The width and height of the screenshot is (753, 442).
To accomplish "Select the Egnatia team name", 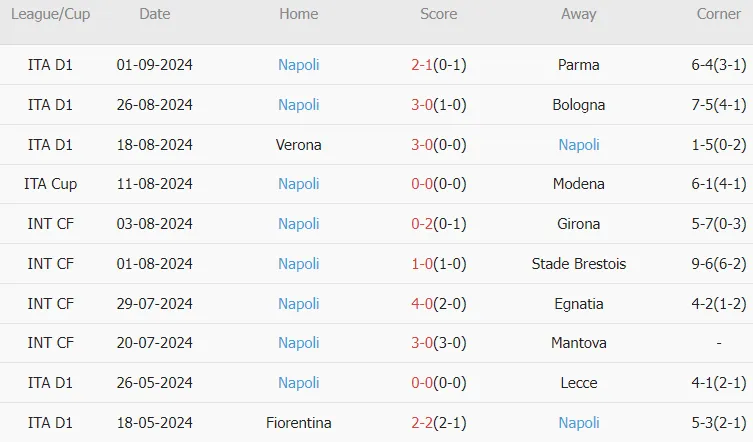I will (579, 304).
